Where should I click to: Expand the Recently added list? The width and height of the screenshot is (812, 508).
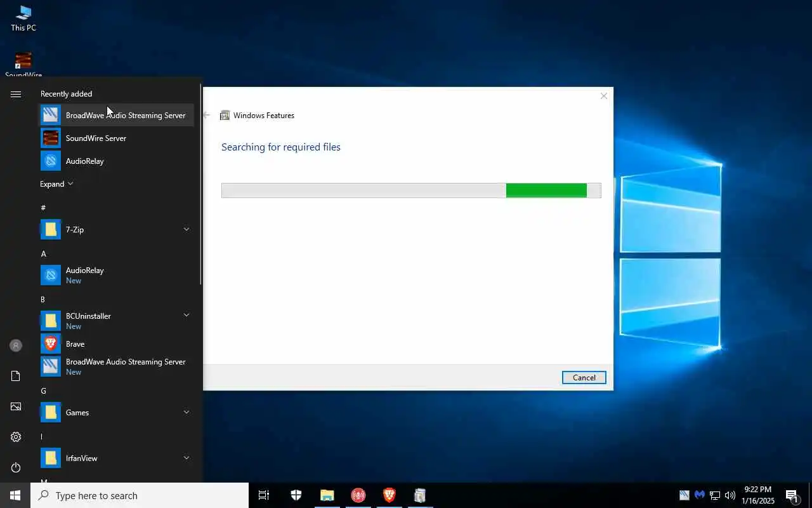tap(56, 184)
